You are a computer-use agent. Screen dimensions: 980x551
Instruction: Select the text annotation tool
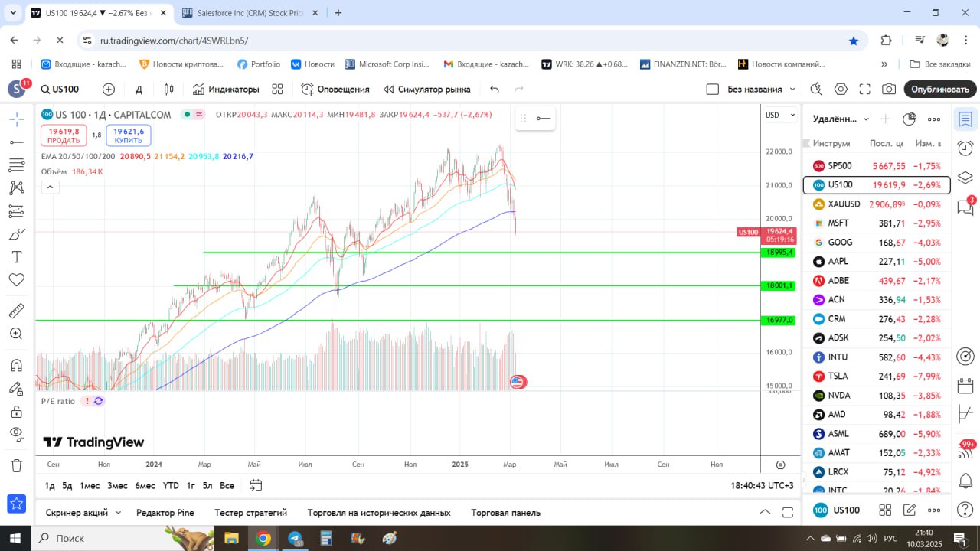point(16,256)
